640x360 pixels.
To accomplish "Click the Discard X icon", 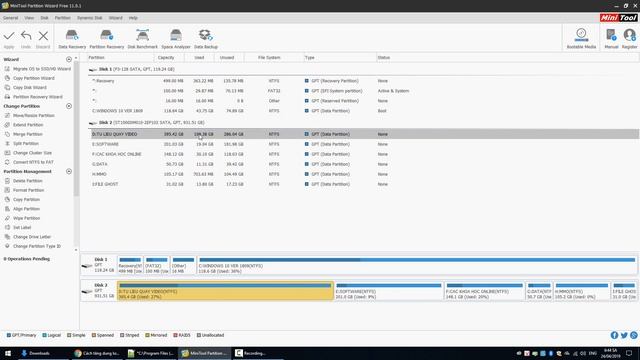I will 43,36.
